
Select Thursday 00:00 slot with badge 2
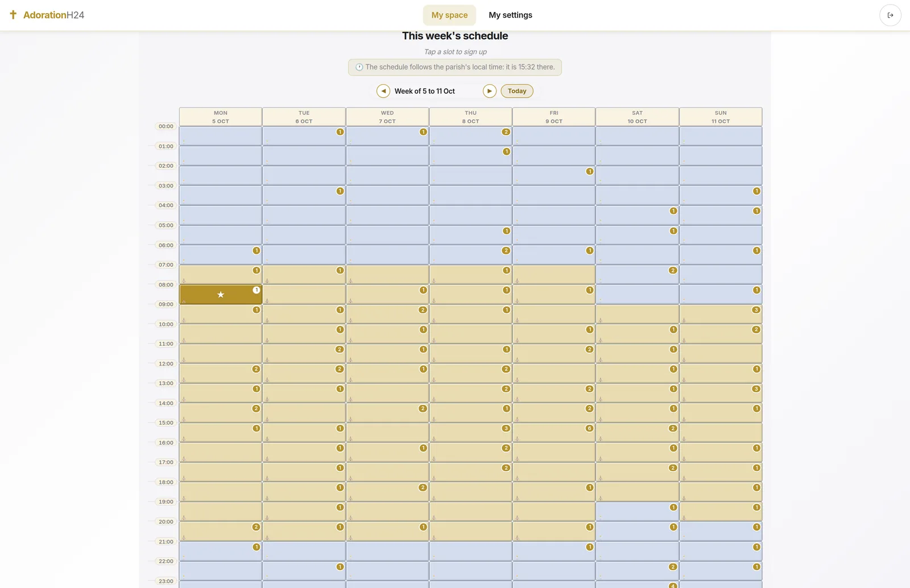[x=470, y=136]
